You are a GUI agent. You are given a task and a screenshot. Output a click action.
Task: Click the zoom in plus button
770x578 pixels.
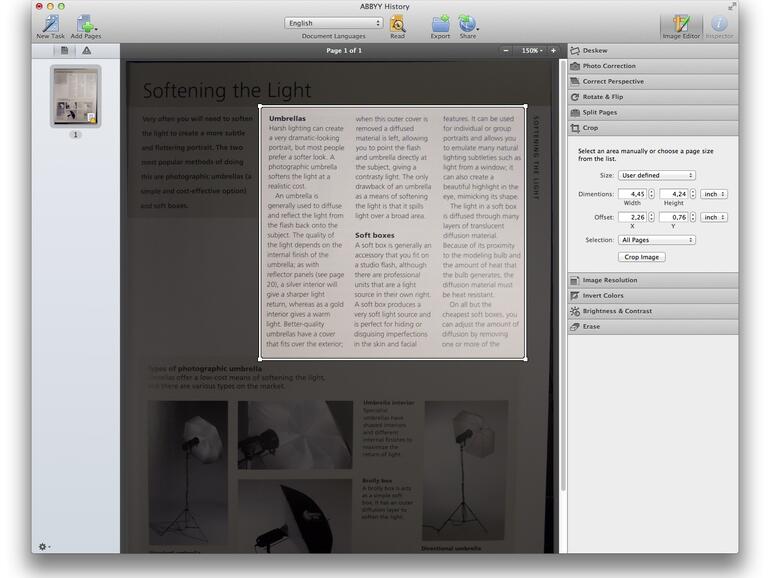click(x=553, y=50)
